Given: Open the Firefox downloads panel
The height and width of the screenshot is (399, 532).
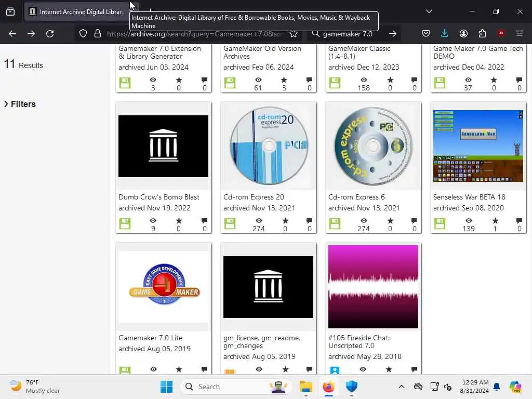Looking at the screenshot, I should 445,33.
